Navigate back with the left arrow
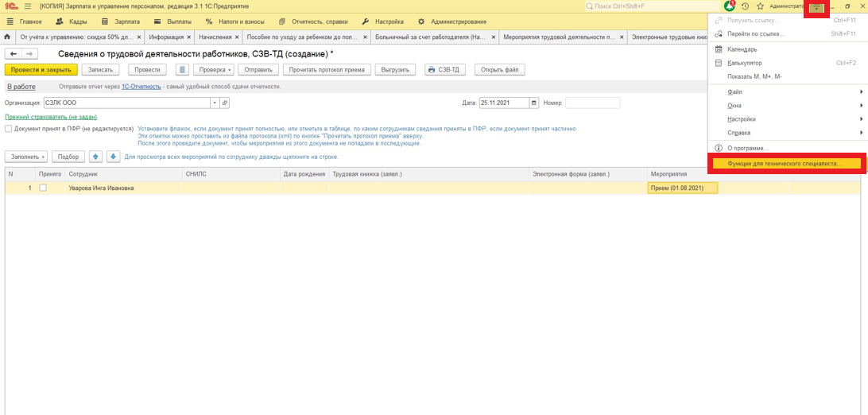This screenshot has height=415, width=868. pyautogui.click(x=14, y=54)
